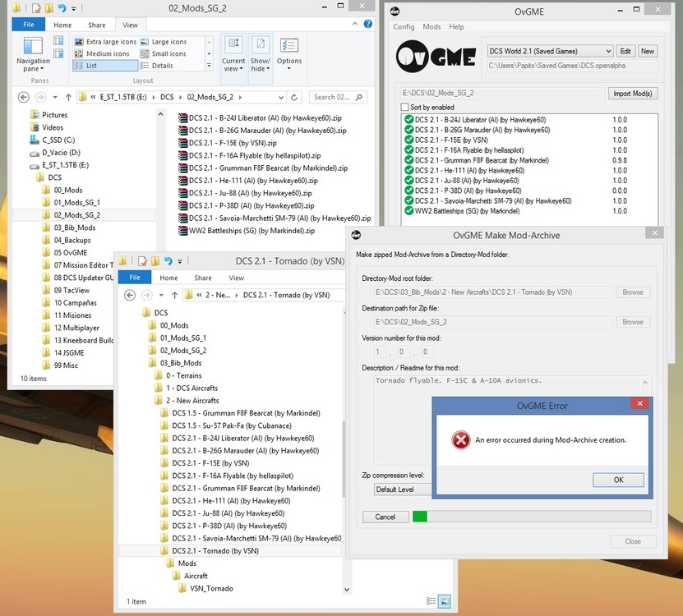Open Config menu in OvGME
Viewport: 683px width, 616px height.
[x=404, y=26]
